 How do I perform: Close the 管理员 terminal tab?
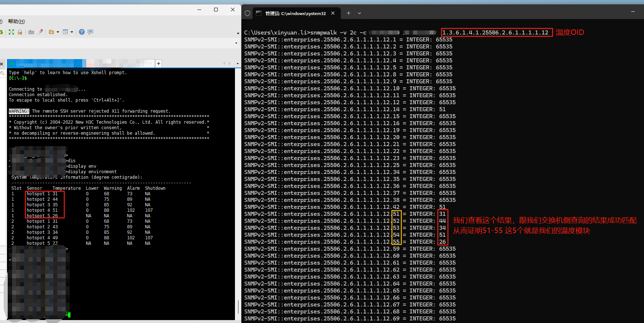(x=333, y=13)
